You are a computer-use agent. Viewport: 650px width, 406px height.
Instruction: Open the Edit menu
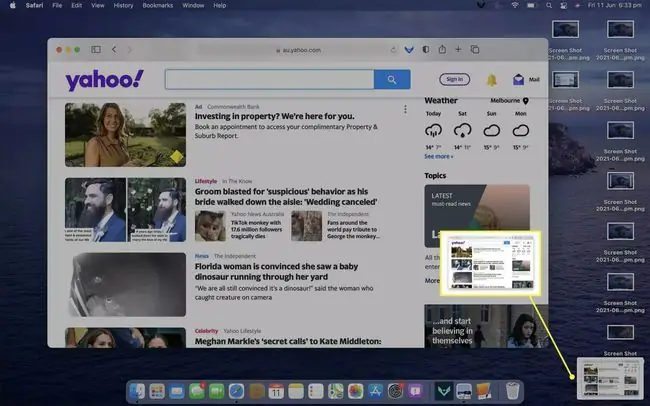tap(77, 5)
